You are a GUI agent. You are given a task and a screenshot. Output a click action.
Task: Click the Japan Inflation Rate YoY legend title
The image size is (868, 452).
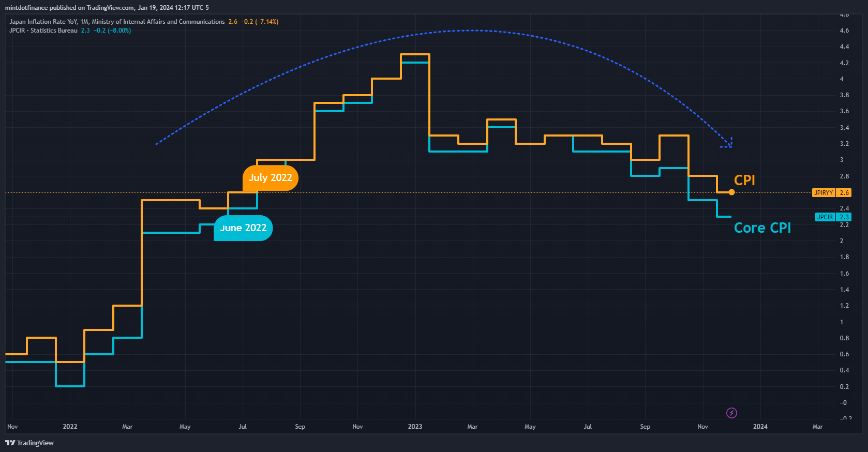tap(117, 22)
